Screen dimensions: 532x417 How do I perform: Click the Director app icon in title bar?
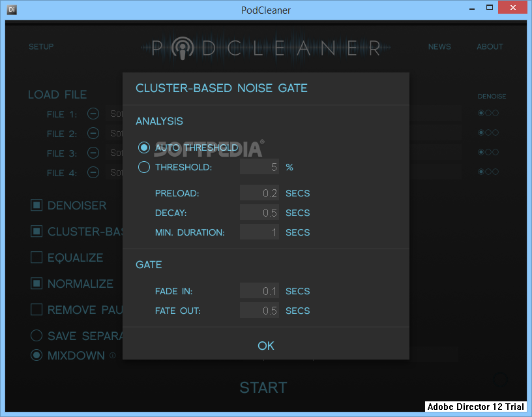pos(12,10)
